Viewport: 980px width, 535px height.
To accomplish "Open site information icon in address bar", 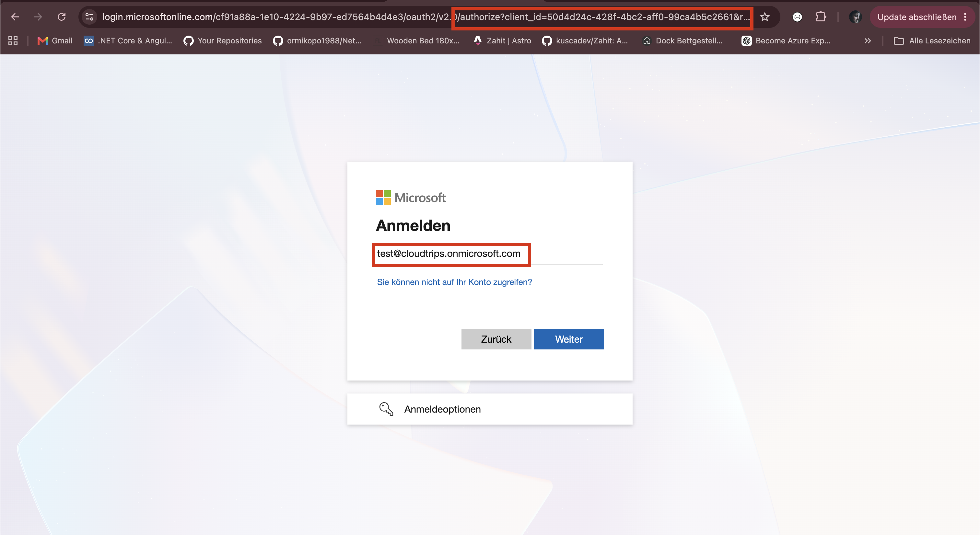I will 89,17.
